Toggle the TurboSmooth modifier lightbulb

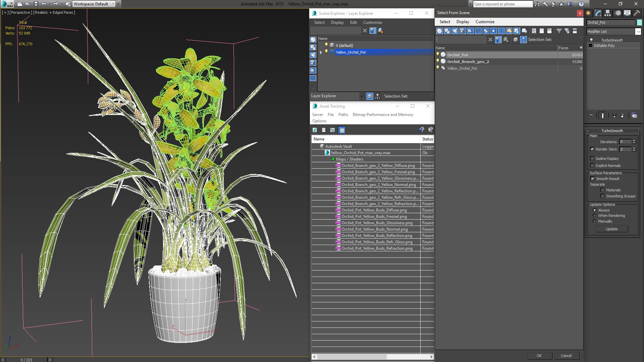[x=591, y=40]
